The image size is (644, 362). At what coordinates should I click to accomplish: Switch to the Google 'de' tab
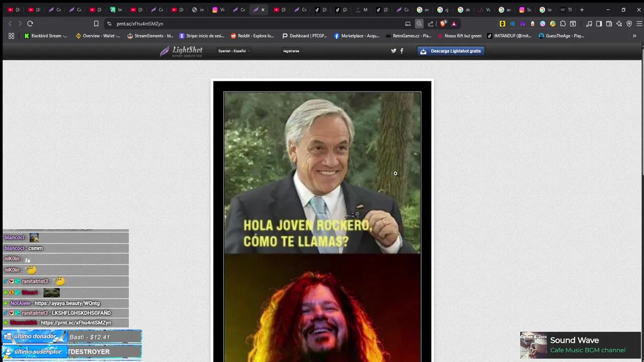point(464,10)
